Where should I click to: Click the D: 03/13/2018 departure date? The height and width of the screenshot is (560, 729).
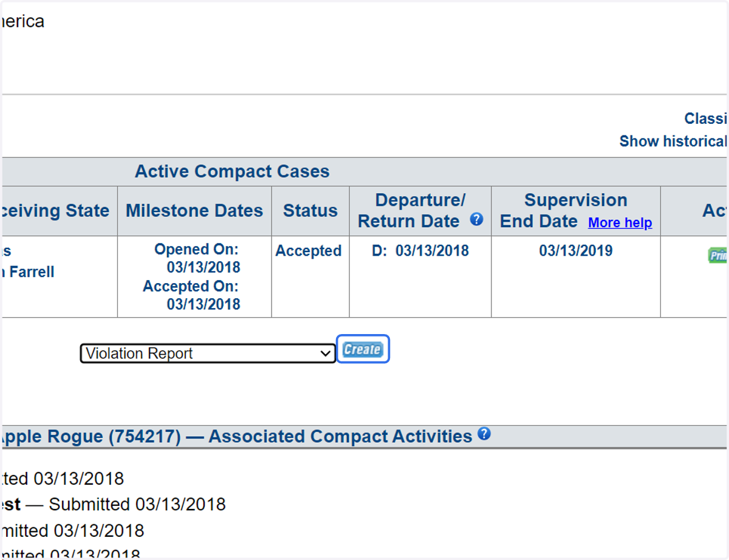pyautogui.click(x=420, y=251)
